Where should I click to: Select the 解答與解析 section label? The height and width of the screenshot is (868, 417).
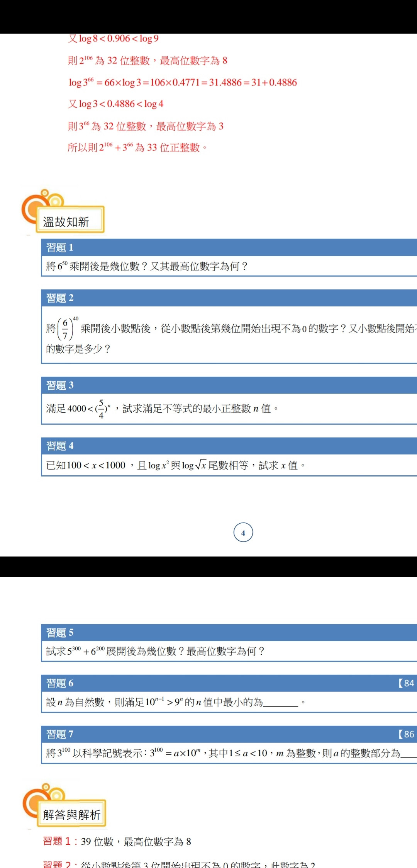coord(72,815)
